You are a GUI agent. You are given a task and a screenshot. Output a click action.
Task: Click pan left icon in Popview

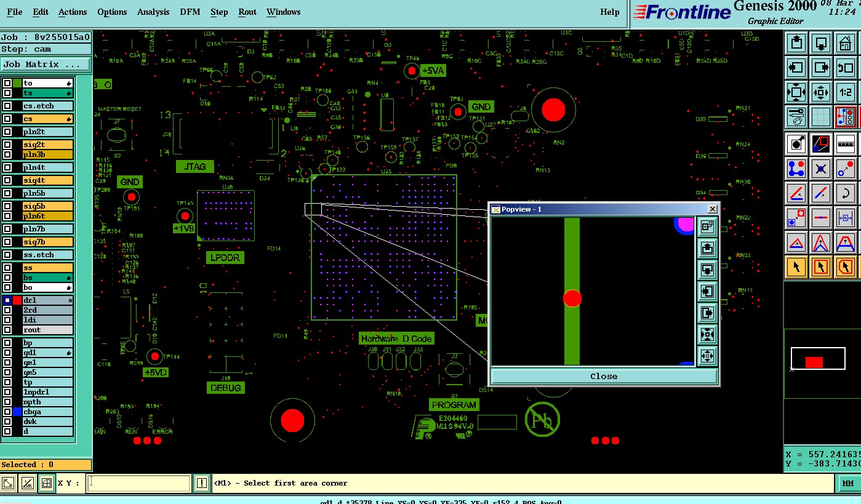pyautogui.click(x=707, y=291)
